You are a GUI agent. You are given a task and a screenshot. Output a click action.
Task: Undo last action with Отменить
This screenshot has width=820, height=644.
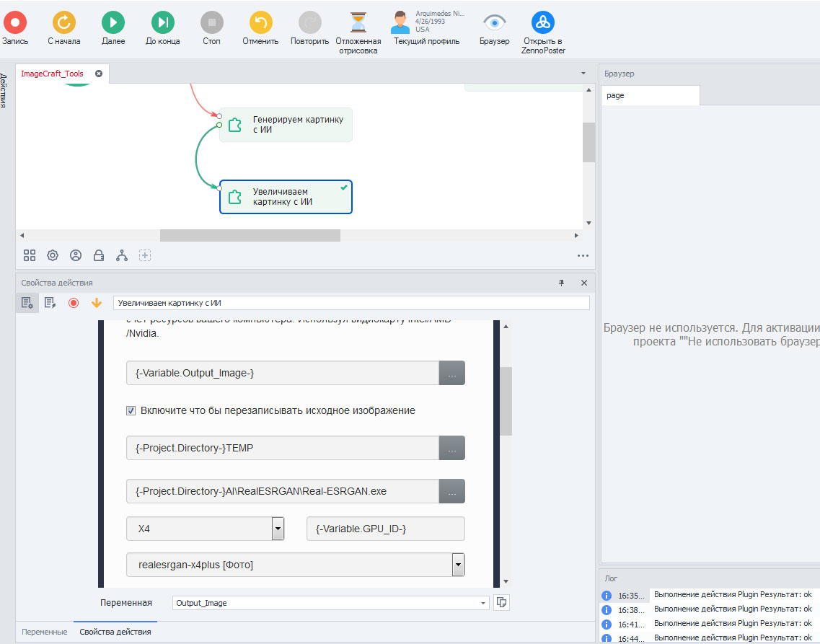coord(260,22)
